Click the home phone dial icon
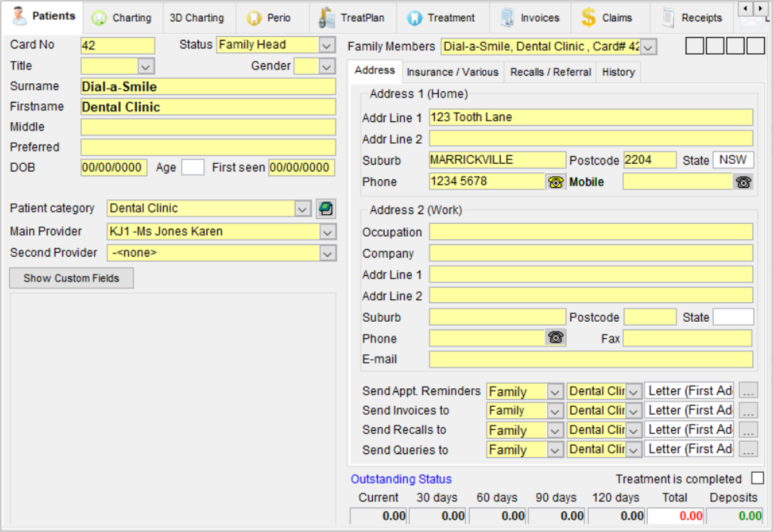 556,182
